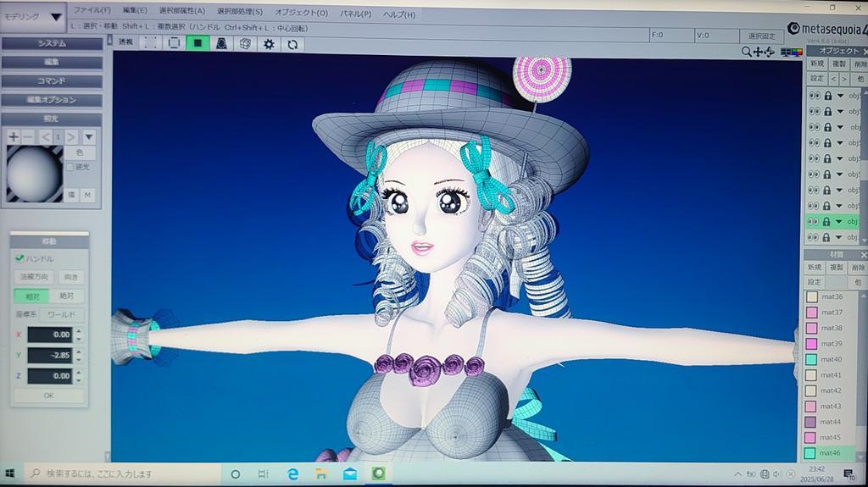Viewport: 868px width, 487px height.
Task: Select the 相対 relative mode toggle
Action: pos(31,296)
